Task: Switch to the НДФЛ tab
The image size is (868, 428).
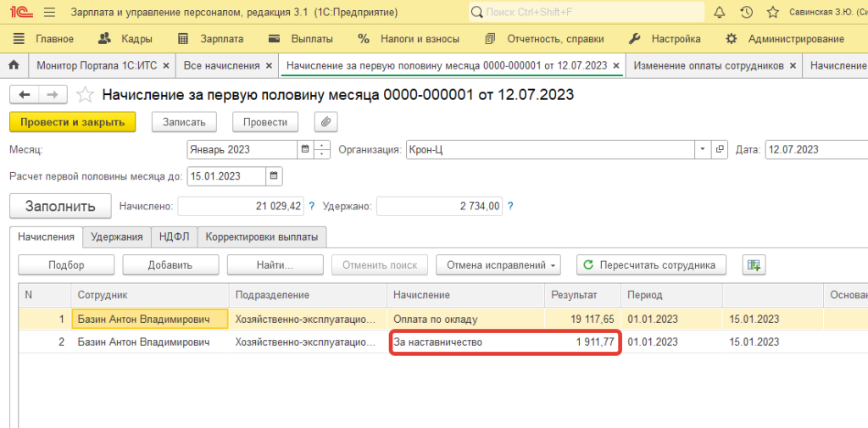Action: 174,237
